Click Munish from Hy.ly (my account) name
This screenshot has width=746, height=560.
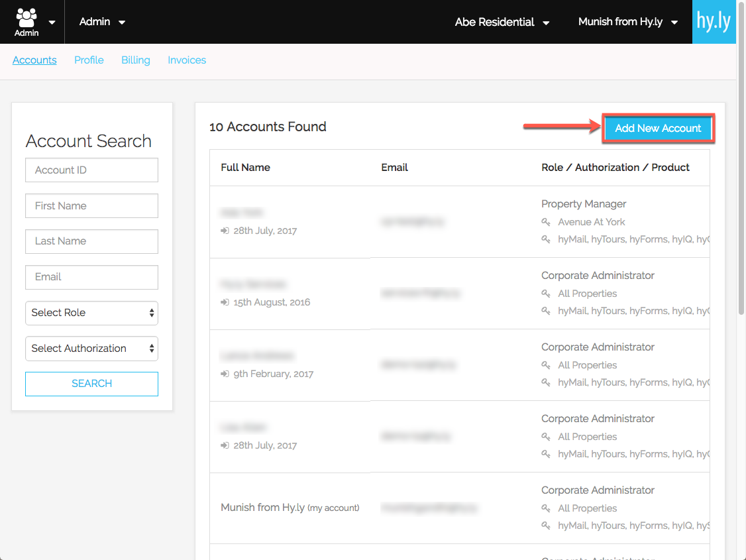(x=290, y=508)
